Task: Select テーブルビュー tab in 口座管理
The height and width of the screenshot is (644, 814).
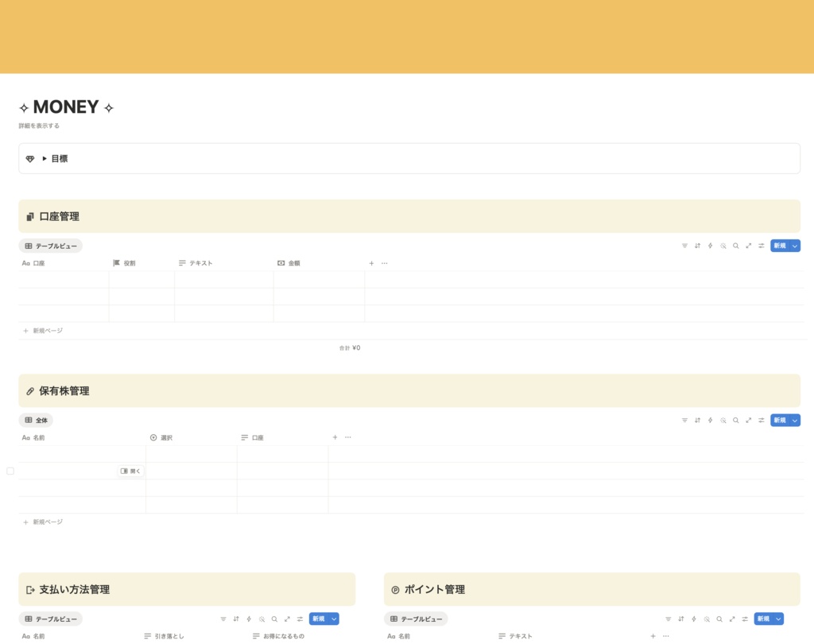Action: [x=51, y=246]
